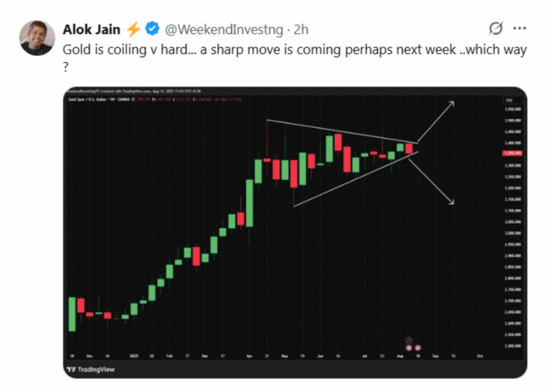Click the tall green April candle
Image resolution: width=548 pixels, height=392 pixels.
pos(249,203)
